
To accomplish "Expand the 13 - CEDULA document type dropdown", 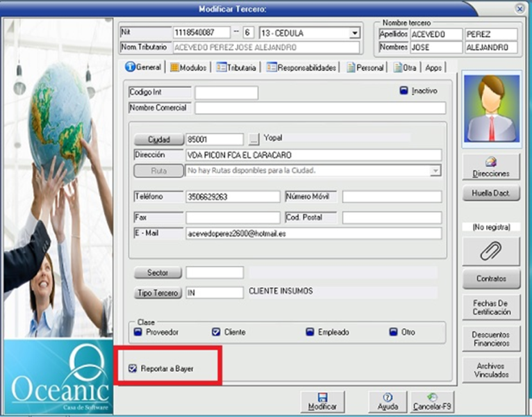I will (354, 33).
